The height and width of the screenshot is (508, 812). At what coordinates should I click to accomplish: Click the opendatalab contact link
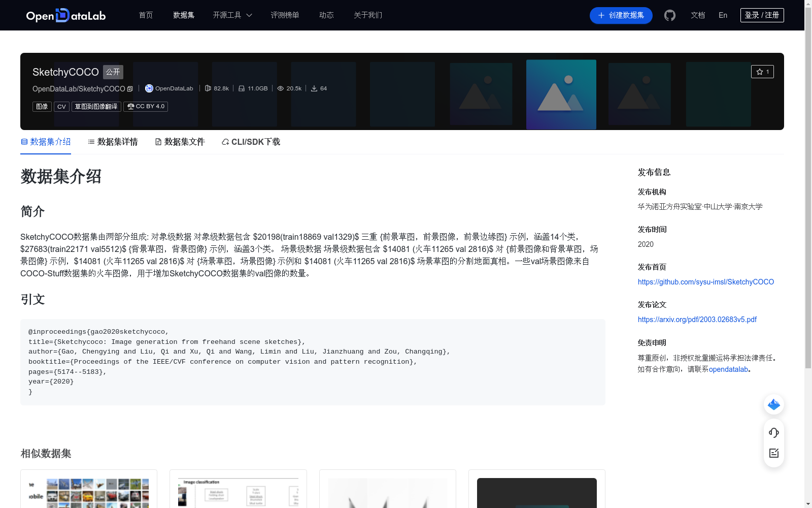[x=728, y=369]
